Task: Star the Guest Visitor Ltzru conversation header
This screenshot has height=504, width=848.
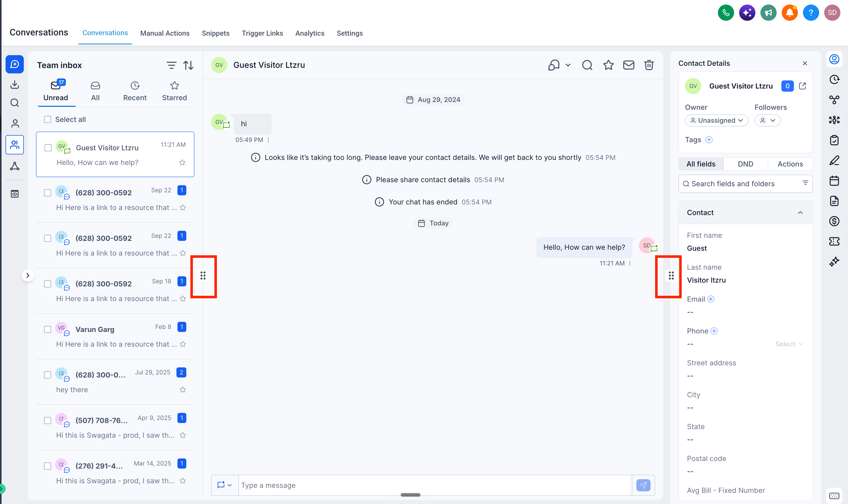Action: [x=608, y=65]
